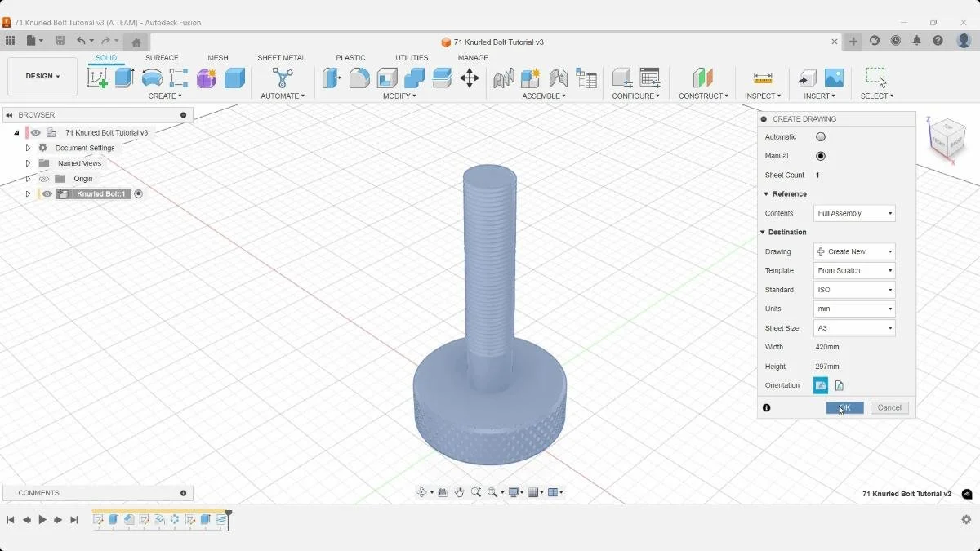This screenshot has height=551, width=980.
Task: Toggle visibility of the Origin folder
Action: 44,179
